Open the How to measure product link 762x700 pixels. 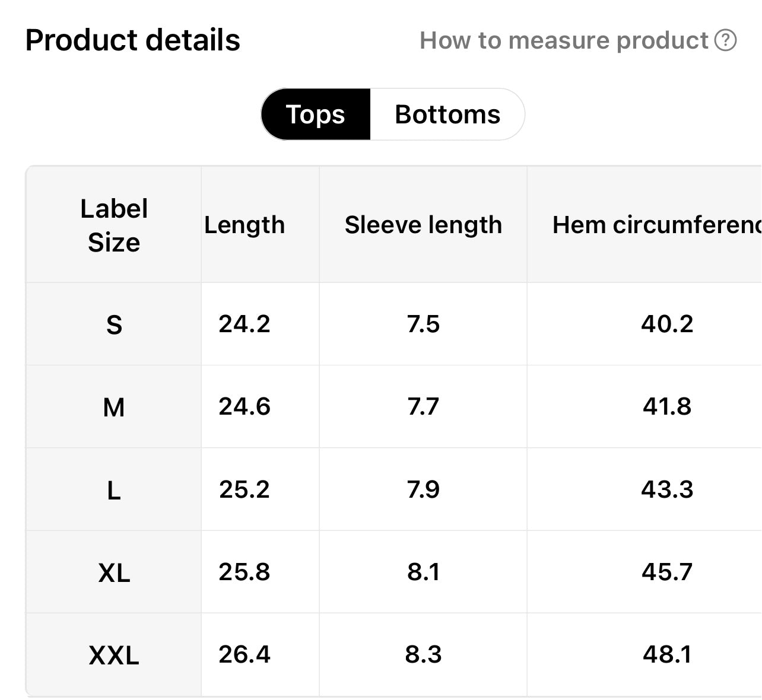click(564, 40)
